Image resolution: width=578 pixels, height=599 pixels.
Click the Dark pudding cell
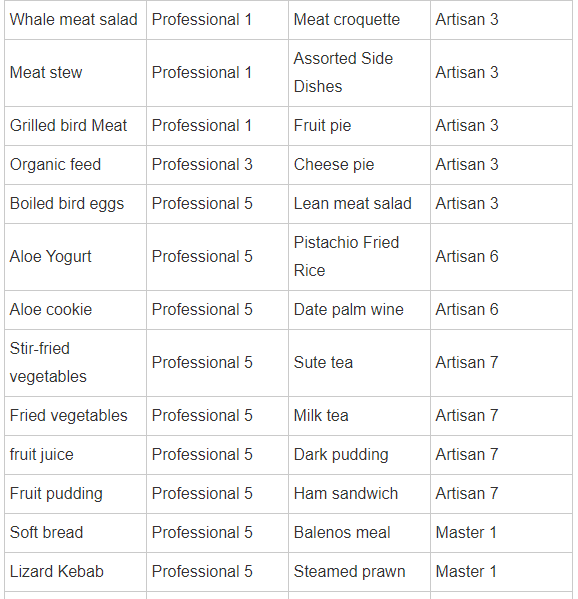coord(359,455)
